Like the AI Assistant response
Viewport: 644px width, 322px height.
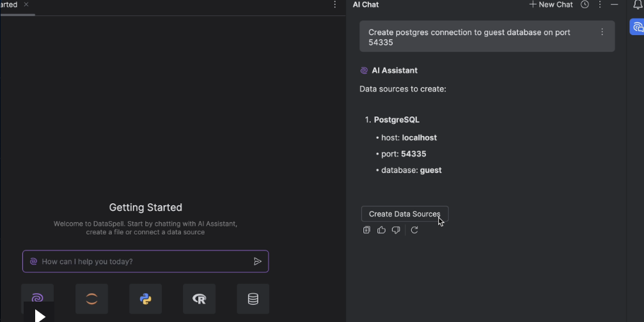[x=381, y=230]
